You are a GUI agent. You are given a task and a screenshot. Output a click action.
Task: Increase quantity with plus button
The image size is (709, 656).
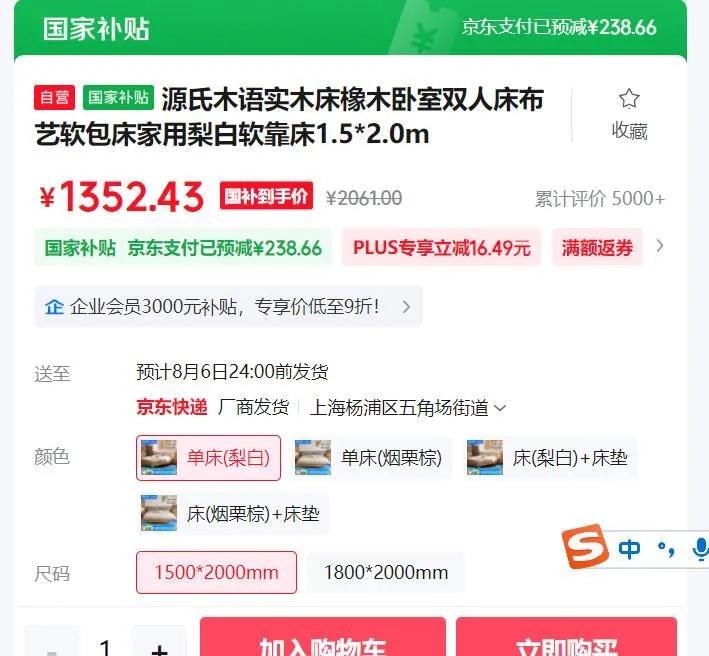pos(159,642)
